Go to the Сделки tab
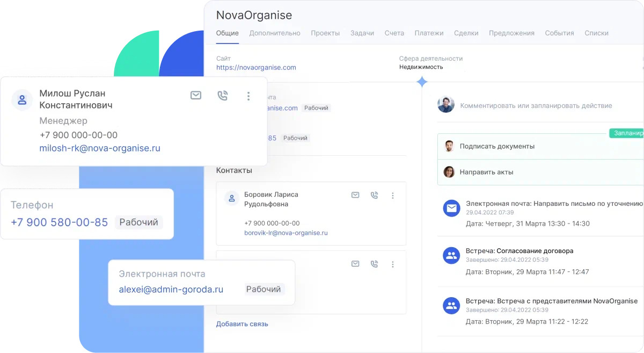This screenshot has width=644, height=353. [x=466, y=33]
